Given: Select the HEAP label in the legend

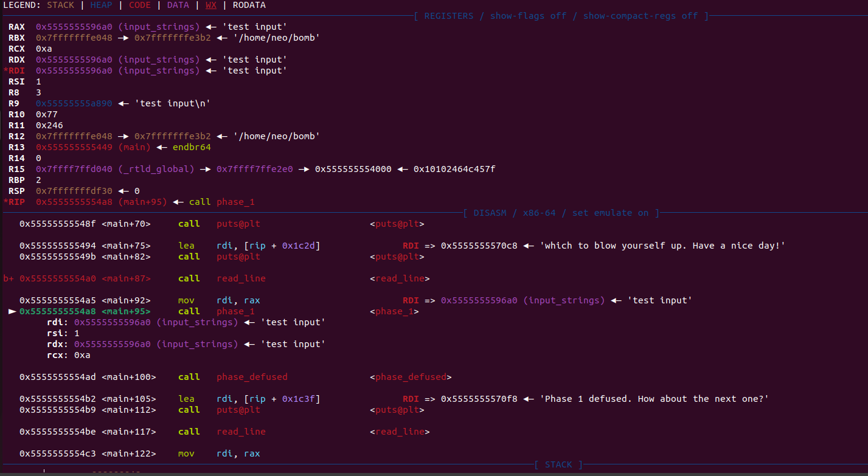Looking at the screenshot, I should click(x=101, y=5).
